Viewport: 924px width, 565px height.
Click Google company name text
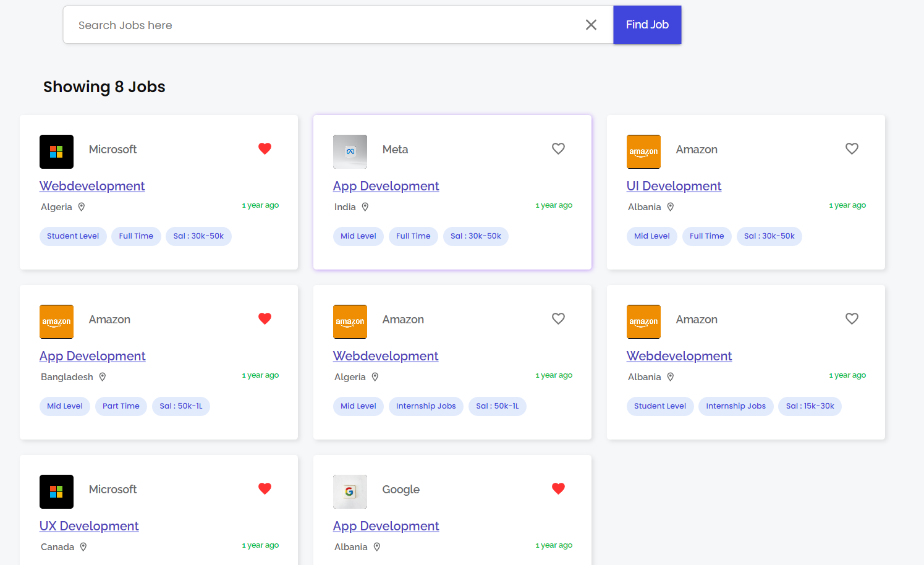(401, 490)
